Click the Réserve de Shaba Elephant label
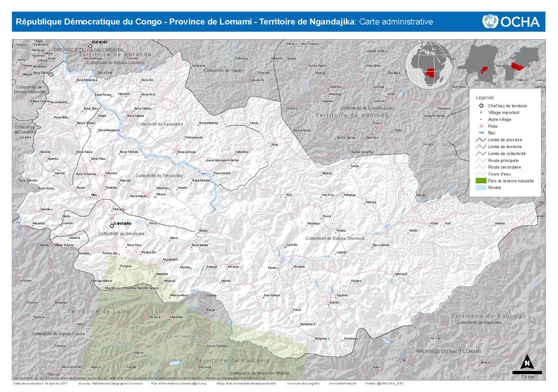Image resolution: width=558 pixels, height=392 pixels. point(181,336)
